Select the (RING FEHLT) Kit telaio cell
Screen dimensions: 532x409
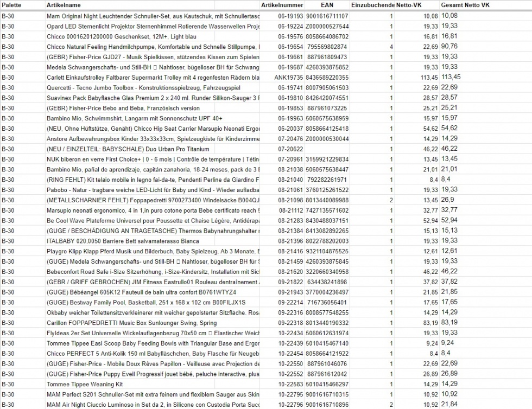(153, 180)
